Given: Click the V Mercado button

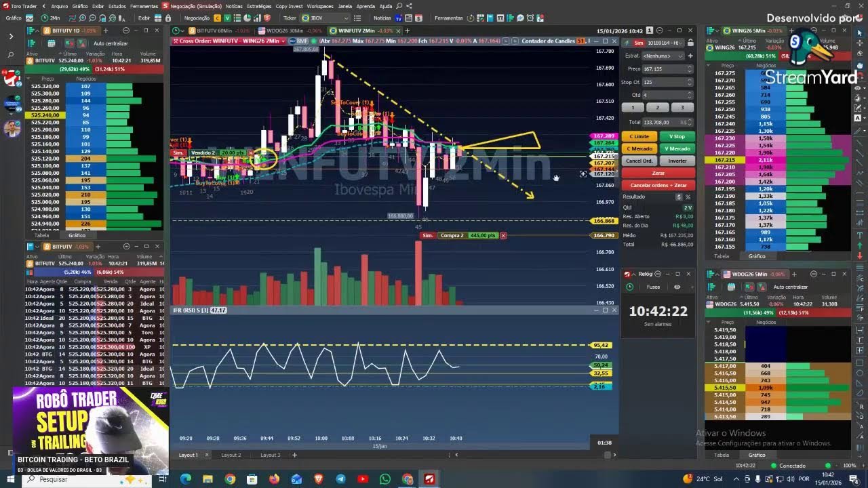Looking at the screenshot, I should pyautogui.click(x=677, y=148).
